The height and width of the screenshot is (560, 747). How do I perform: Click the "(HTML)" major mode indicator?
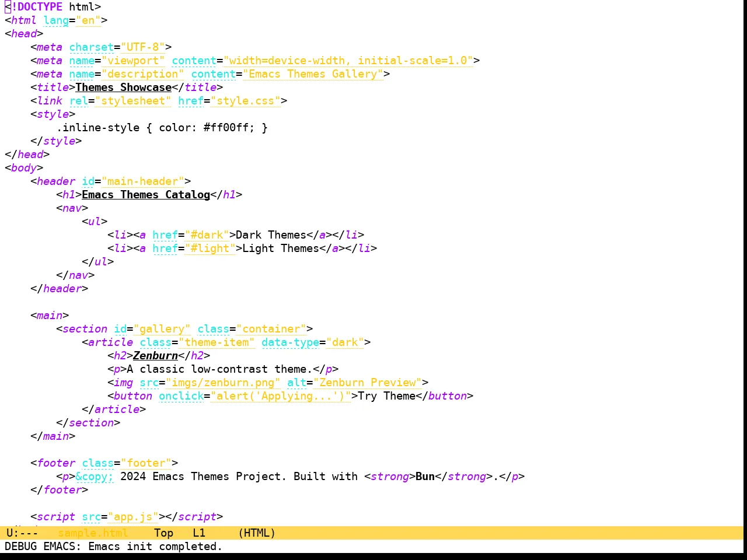tap(257, 533)
